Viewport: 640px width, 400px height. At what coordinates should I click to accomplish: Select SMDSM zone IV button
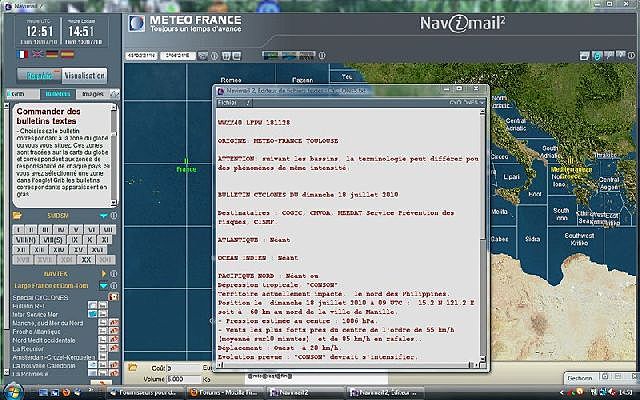60,230
